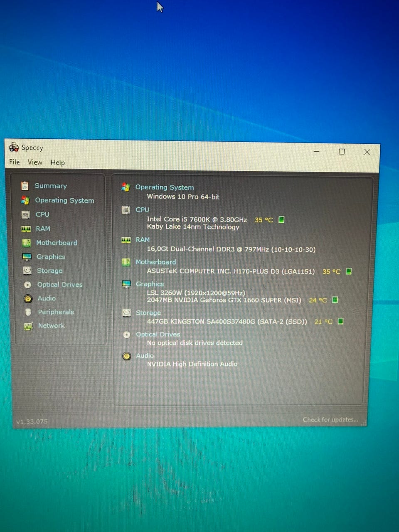Click the Audio speaker icon in sidebar
This screenshot has height=532, width=399.
pos(28,298)
